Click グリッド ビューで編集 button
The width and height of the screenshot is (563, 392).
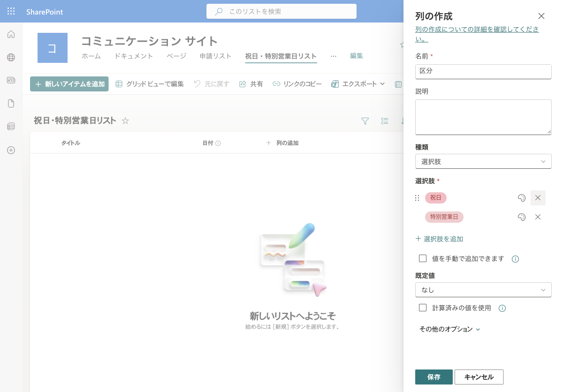150,84
